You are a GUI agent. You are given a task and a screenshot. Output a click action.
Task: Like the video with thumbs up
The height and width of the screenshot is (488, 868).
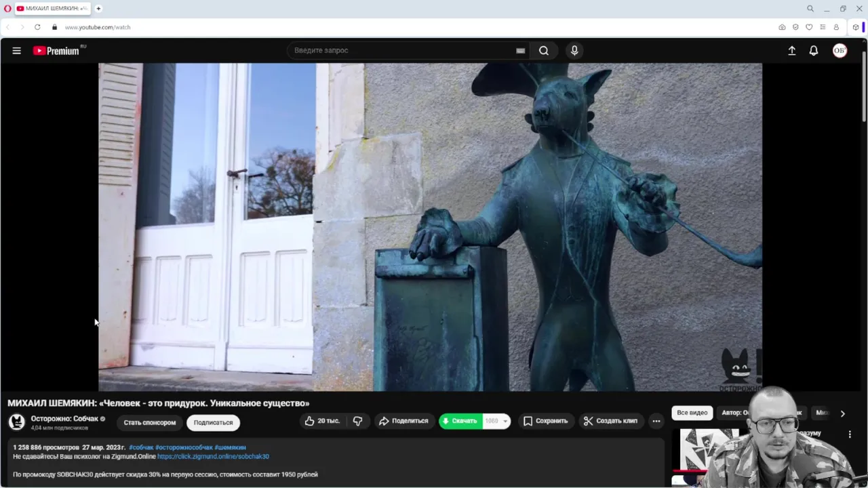[x=322, y=421]
